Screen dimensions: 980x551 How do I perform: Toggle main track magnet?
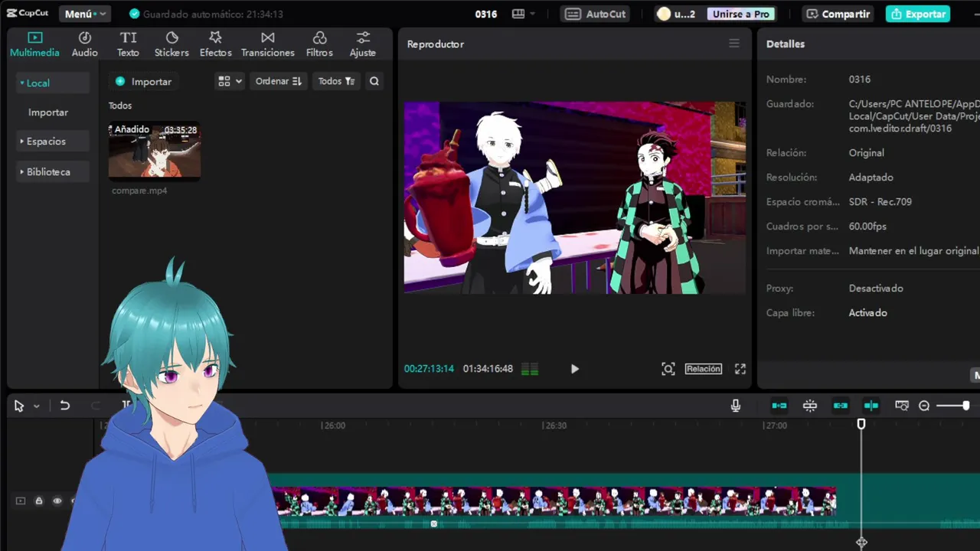point(779,406)
